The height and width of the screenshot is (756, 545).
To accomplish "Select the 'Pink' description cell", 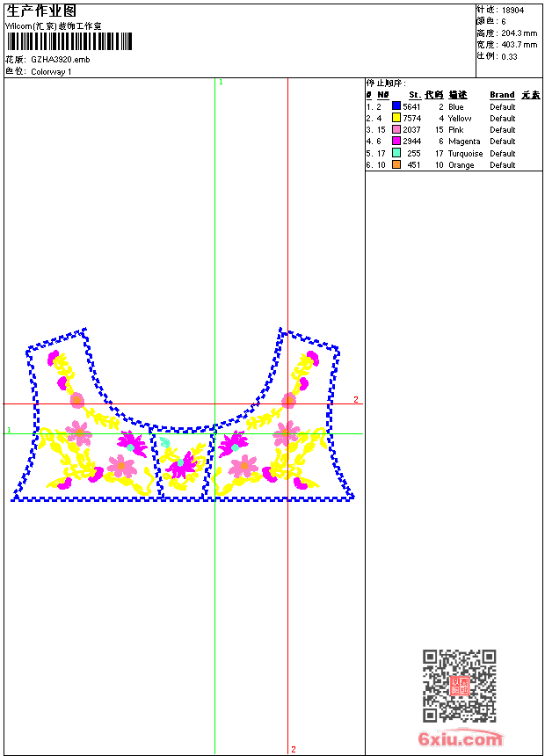I will [455, 130].
